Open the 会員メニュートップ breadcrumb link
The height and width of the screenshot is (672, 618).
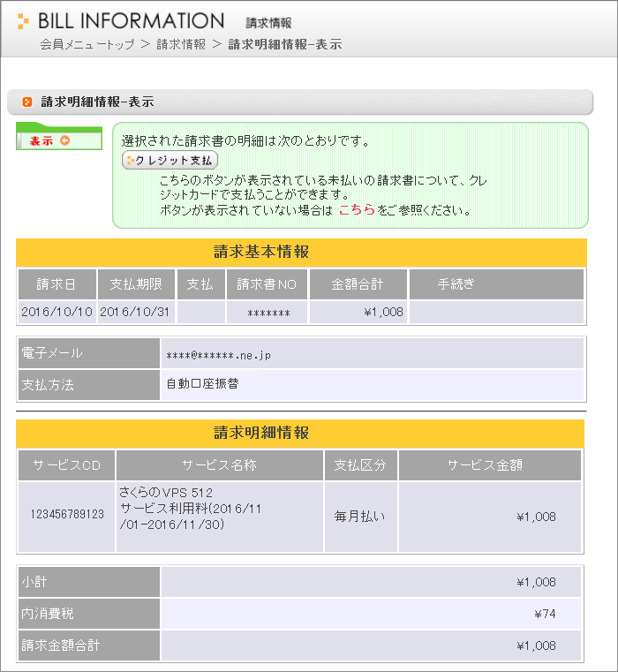[87, 44]
